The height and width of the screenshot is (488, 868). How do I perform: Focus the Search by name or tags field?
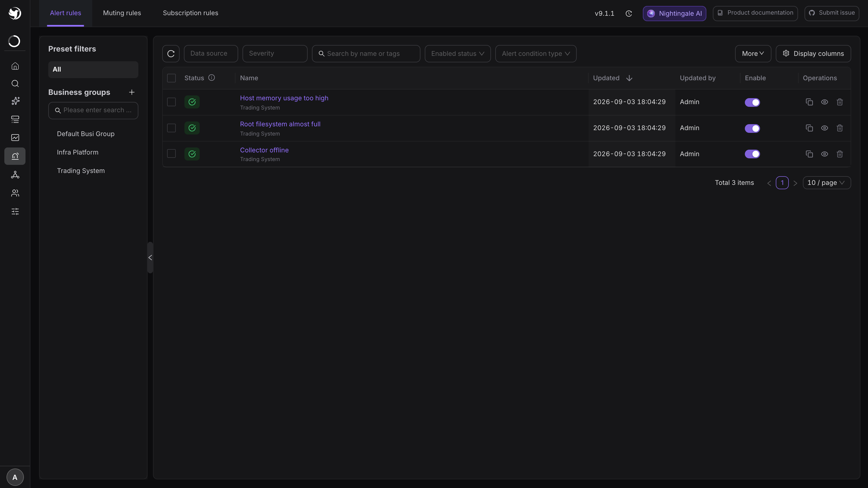tap(366, 54)
